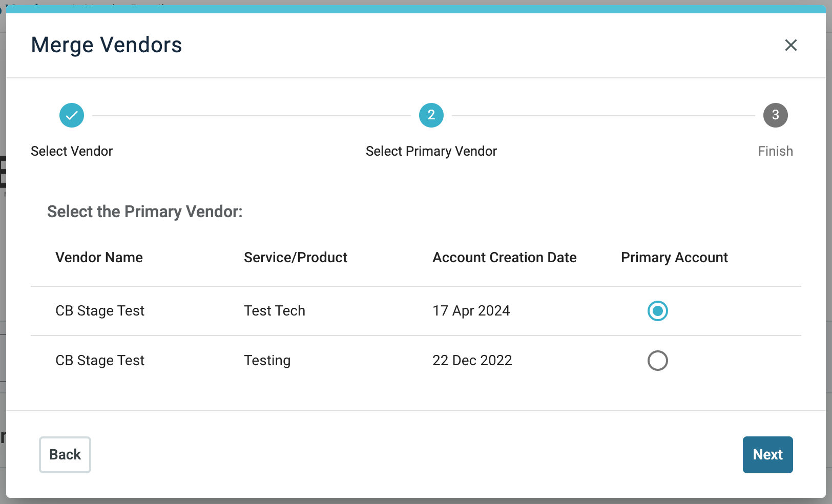832x504 pixels.
Task: Click the Select Vendor step label
Action: pyautogui.click(x=72, y=151)
